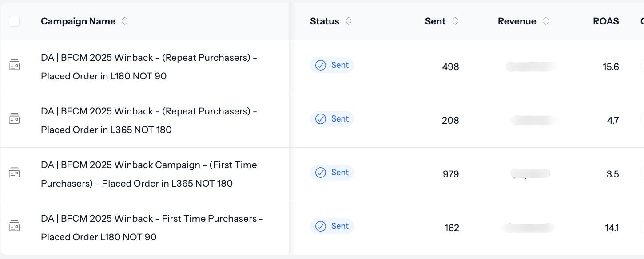The height and width of the screenshot is (259, 644).
Task: Click Sent status badge in the 979-sent row
Action: coord(332,173)
